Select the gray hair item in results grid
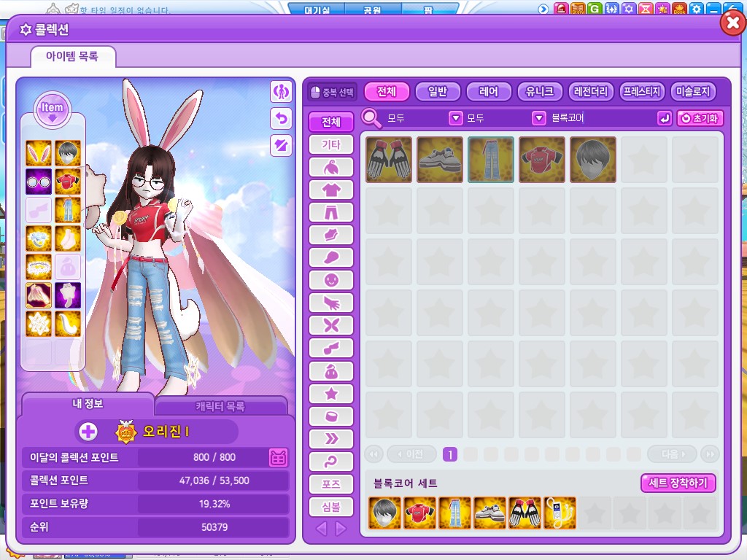This screenshot has height=560, width=747. (x=592, y=160)
